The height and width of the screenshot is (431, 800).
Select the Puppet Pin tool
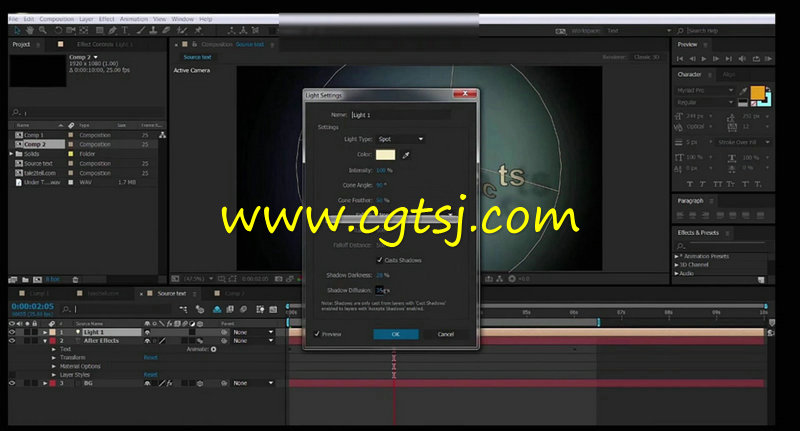pyautogui.click(x=198, y=31)
